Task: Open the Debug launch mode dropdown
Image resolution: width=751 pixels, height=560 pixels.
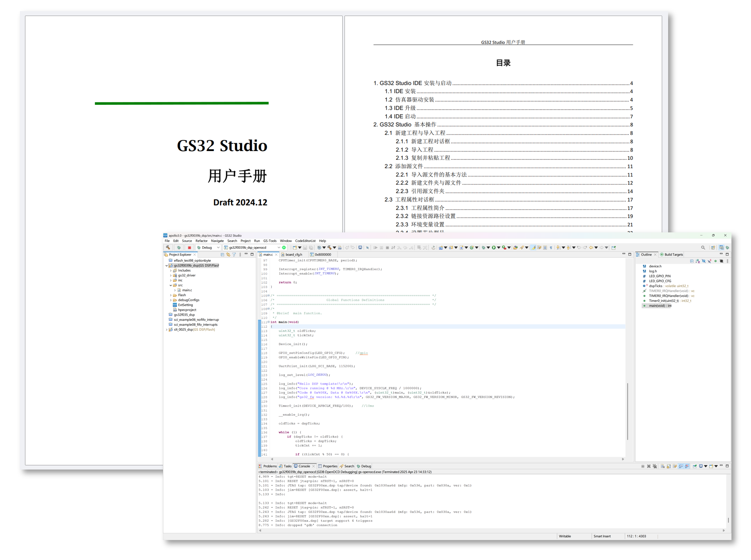Action: 218,248
